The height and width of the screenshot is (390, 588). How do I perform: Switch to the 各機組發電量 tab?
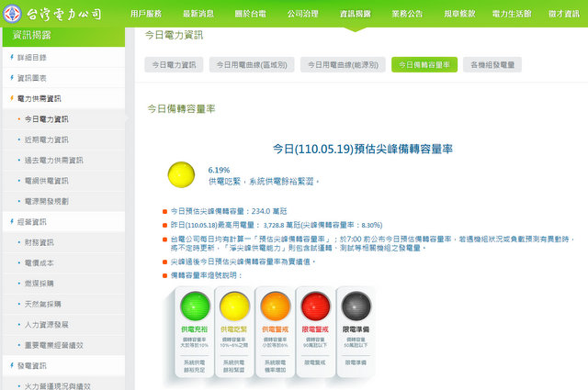click(492, 65)
